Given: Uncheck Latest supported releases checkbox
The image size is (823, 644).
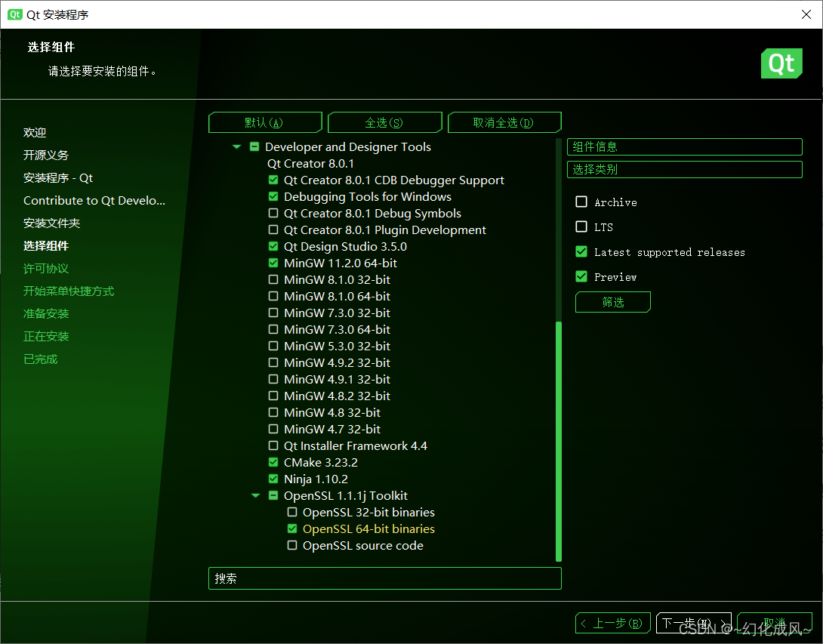Looking at the screenshot, I should click(x=581, y=252).
